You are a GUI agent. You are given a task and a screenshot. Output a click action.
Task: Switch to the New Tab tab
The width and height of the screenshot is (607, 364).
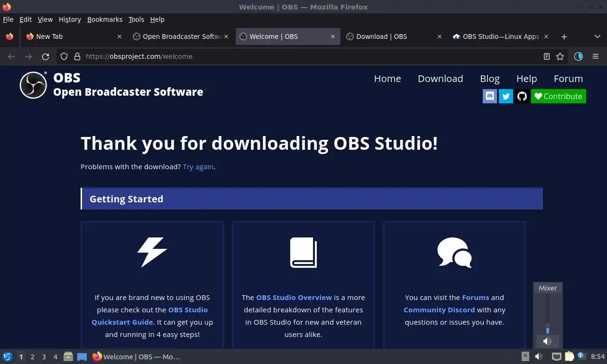[74, 36]
